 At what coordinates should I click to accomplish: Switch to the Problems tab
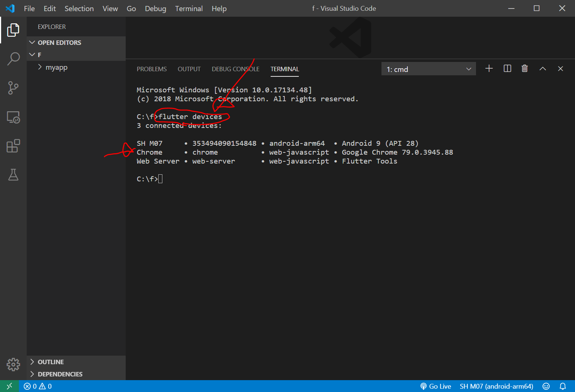(x=152, y=69)
